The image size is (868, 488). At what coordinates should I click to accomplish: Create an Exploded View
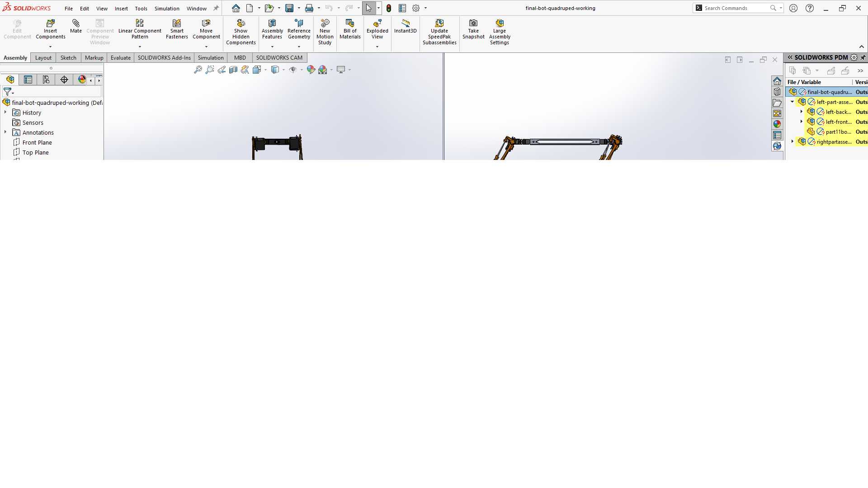click(377, 29)
